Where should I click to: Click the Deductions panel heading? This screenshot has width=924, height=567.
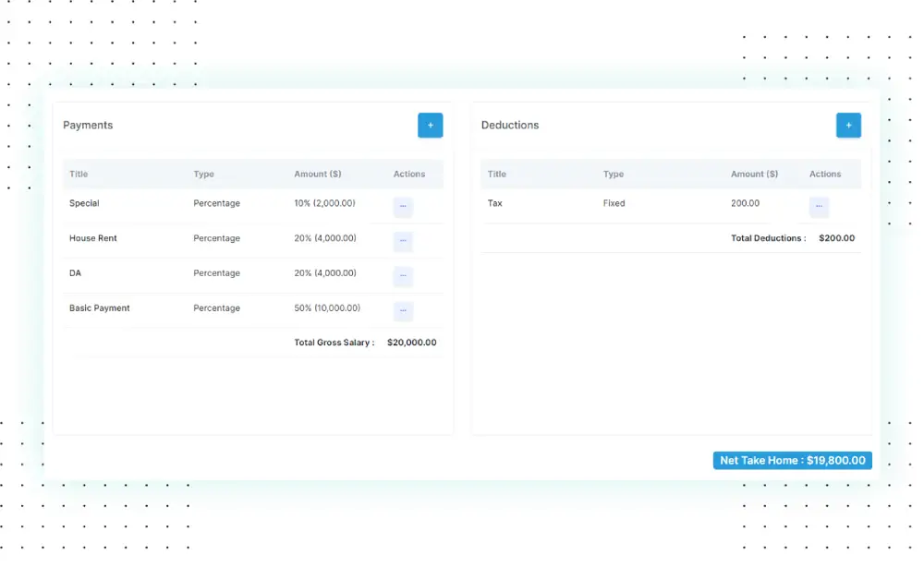click(509, 125)
